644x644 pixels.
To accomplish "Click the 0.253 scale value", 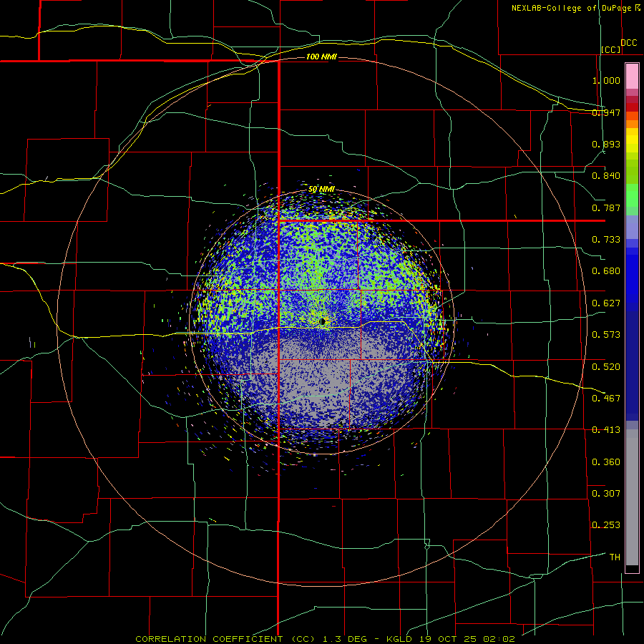I will pos(606,525).
